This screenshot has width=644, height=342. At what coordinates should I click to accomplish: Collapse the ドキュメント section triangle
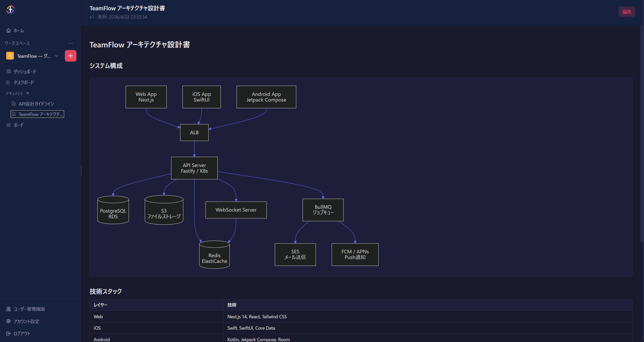[28, 93]
